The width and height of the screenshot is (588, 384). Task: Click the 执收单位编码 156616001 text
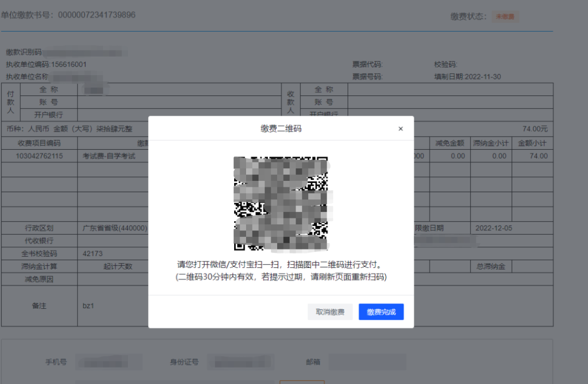(69, 64)
